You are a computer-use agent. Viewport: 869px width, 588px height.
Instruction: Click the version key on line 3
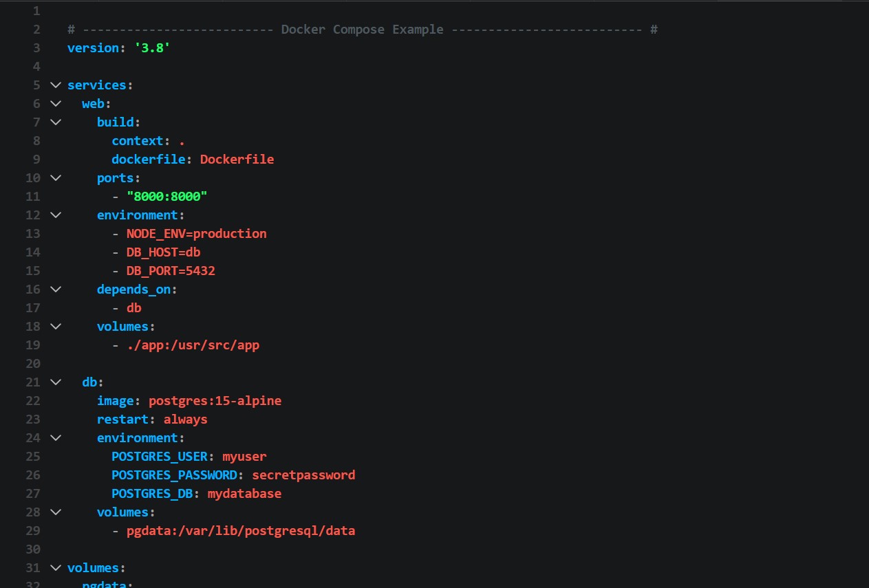pos(93,48)
